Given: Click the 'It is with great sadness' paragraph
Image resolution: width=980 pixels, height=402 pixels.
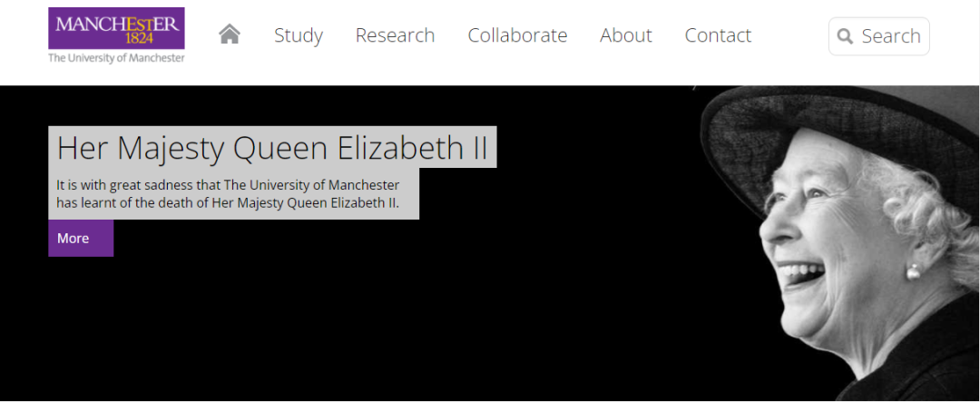Looking at the screenshot, I should tap(228, 194).
